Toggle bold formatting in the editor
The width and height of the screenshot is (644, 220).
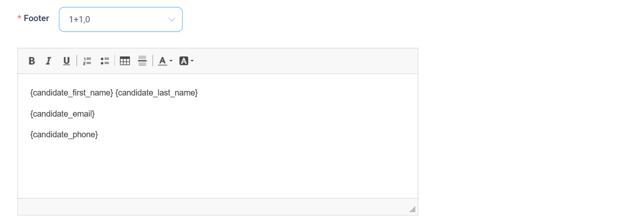[x=32, y=61]
